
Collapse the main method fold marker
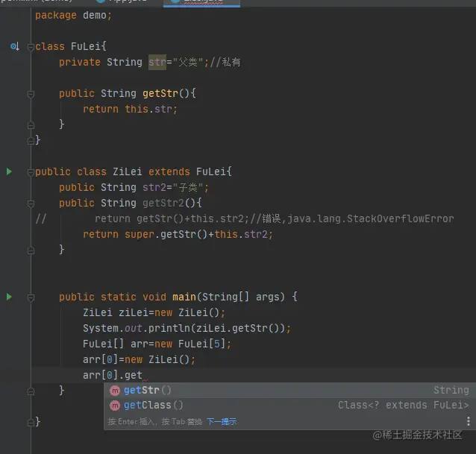point(31,297)
